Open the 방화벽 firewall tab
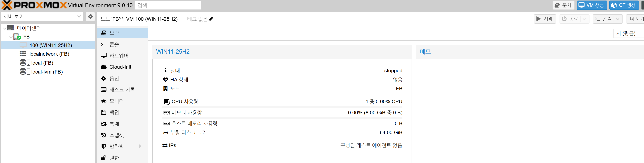 [122, 146]
